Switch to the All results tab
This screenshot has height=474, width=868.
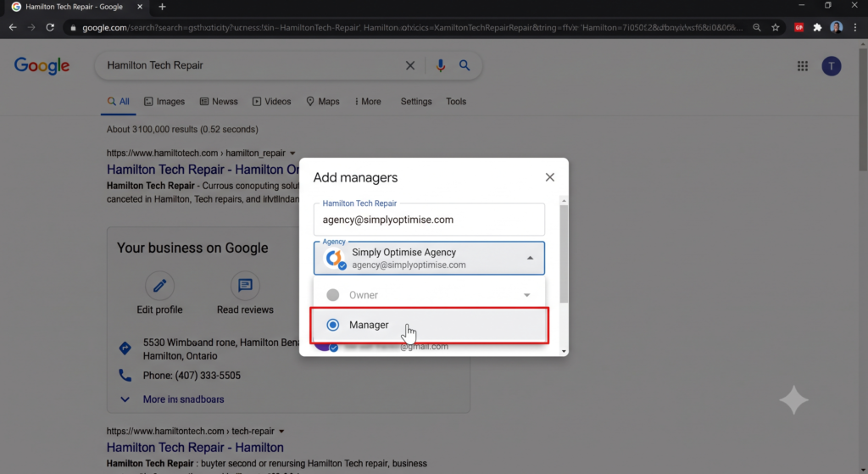point(119,102)
